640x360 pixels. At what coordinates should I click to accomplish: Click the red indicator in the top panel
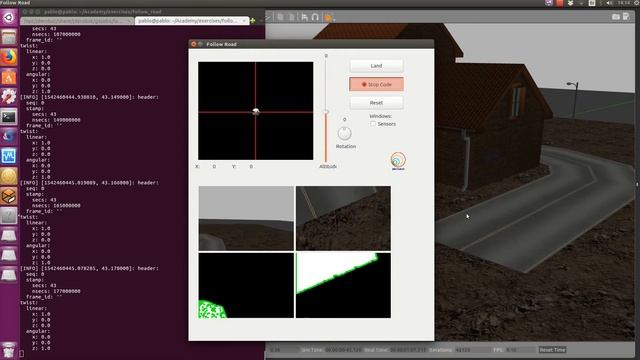pos(560,3)
